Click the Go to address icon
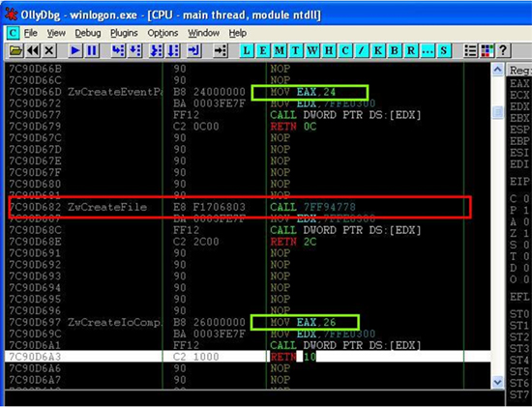The width and height of the screenshot is (532, 407). tap(221, 51)
